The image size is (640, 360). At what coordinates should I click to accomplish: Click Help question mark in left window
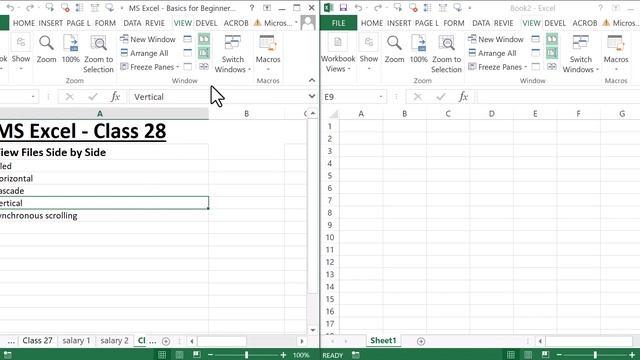[x=252, y=8]
